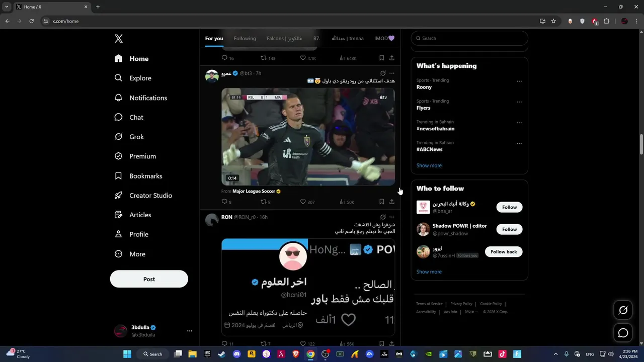Viewport: 644px width, 362px height.
Task: Open Grok icon on RON post
Action: tap(383, 217)
